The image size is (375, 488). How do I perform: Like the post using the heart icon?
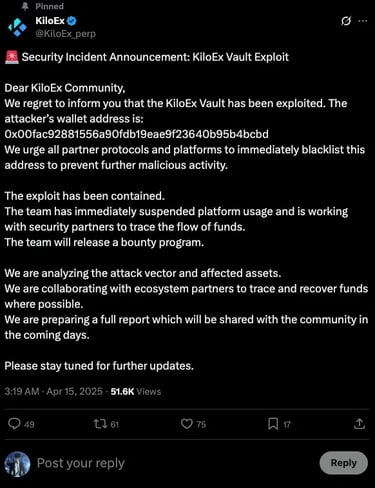tap(187, 424)
